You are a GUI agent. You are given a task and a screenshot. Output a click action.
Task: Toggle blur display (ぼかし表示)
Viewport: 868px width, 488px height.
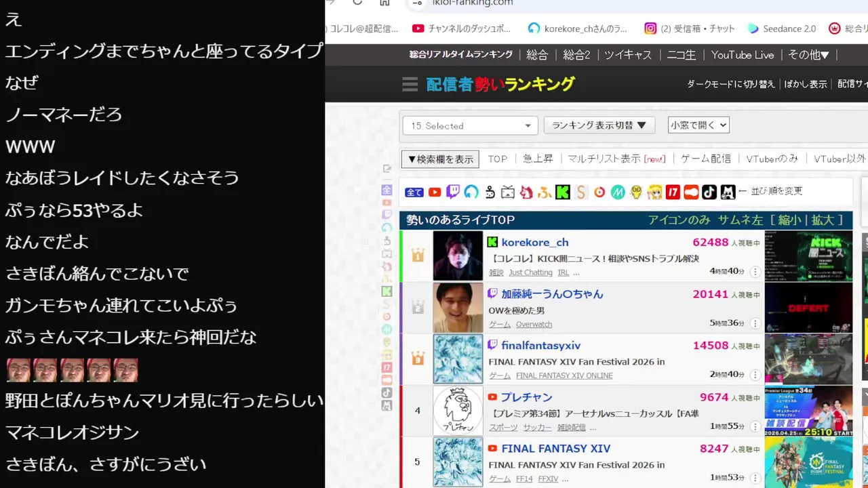pos(806,84)
